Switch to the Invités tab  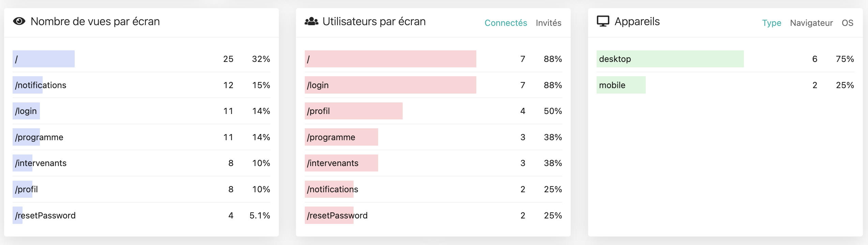548,23
